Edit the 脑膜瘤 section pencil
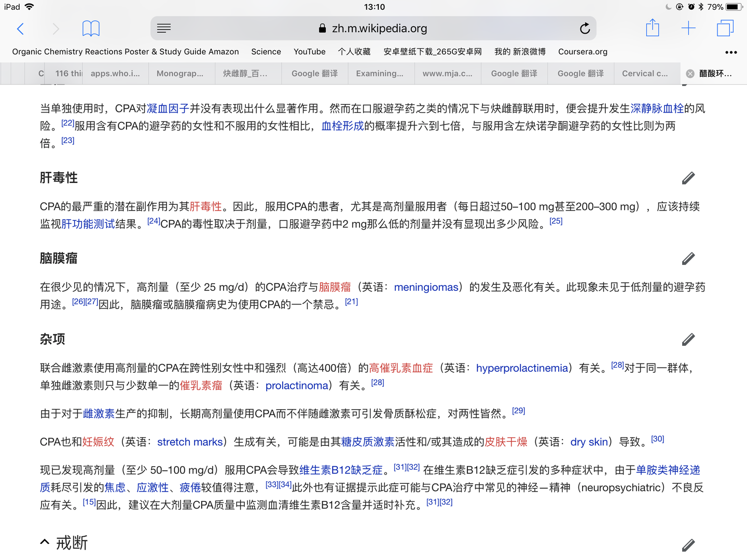This screenshot has width=747, height=560. click(688, 258)
